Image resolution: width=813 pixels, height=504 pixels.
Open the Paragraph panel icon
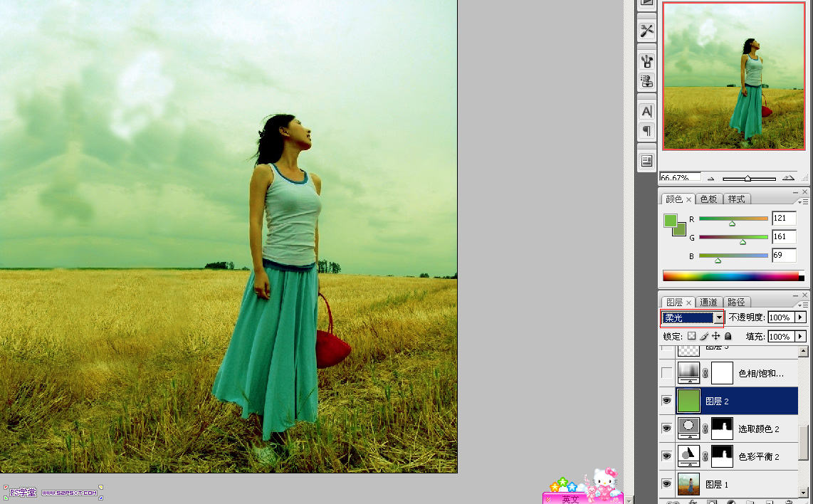(646, 131)
